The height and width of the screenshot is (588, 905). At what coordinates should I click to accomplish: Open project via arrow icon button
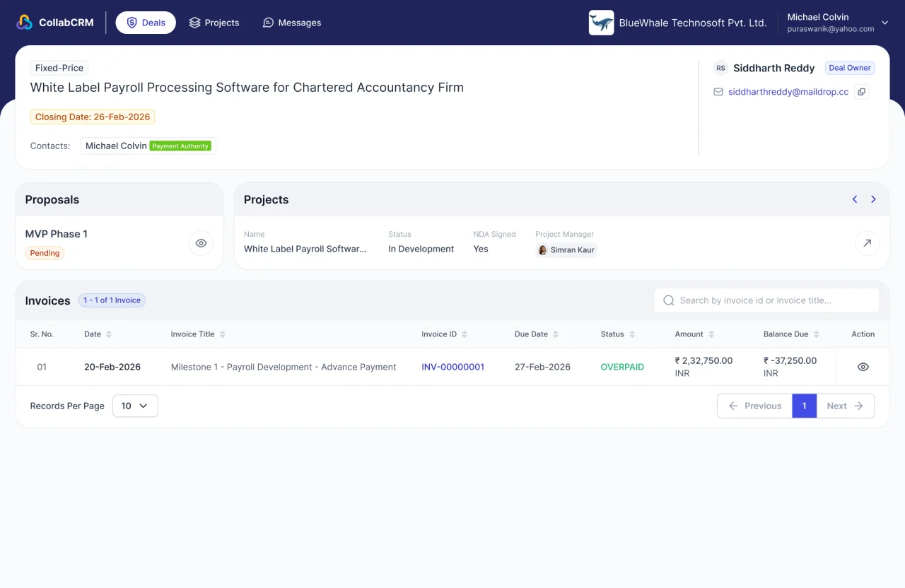click(867, 243)
